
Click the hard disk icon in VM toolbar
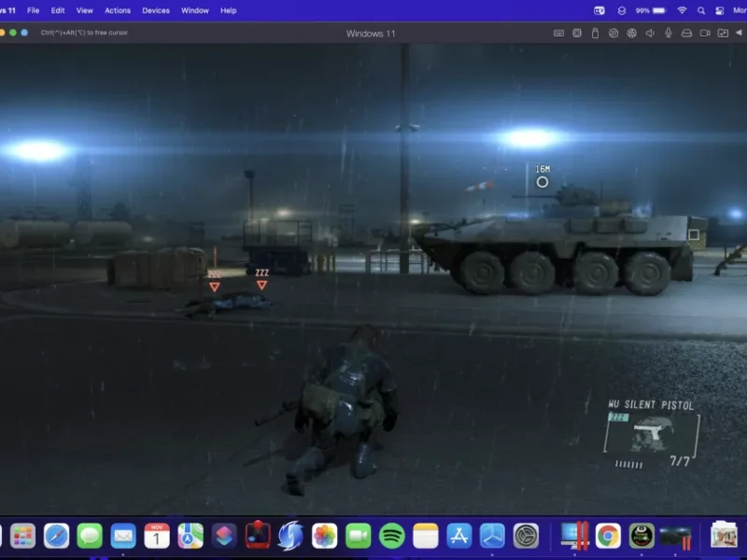click(x=686, y=33)
